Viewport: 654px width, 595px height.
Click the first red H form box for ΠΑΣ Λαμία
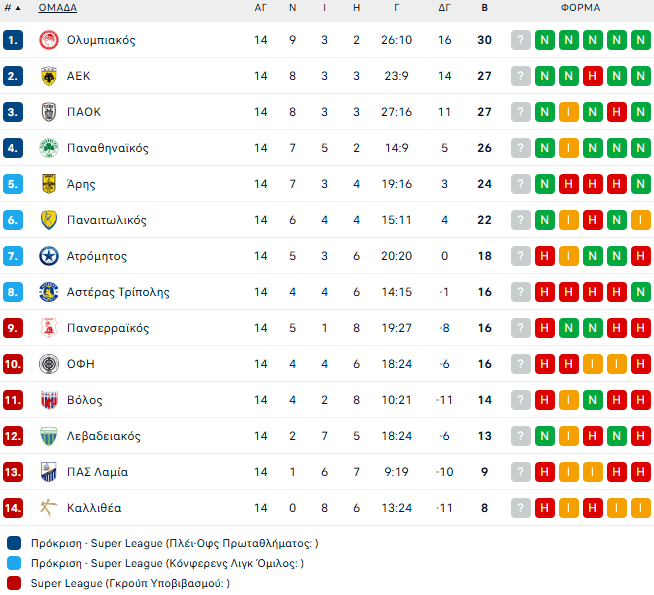(545, 472)
